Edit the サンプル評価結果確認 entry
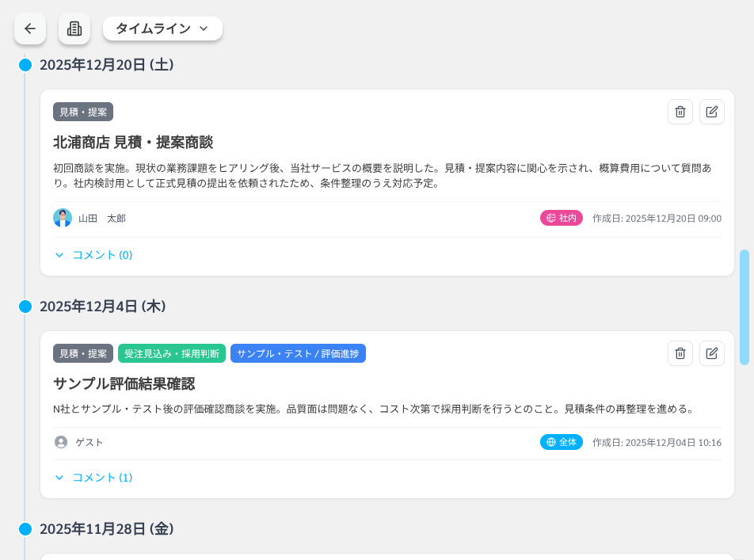The width and height of the screenshot is (754, 560). 711,353
